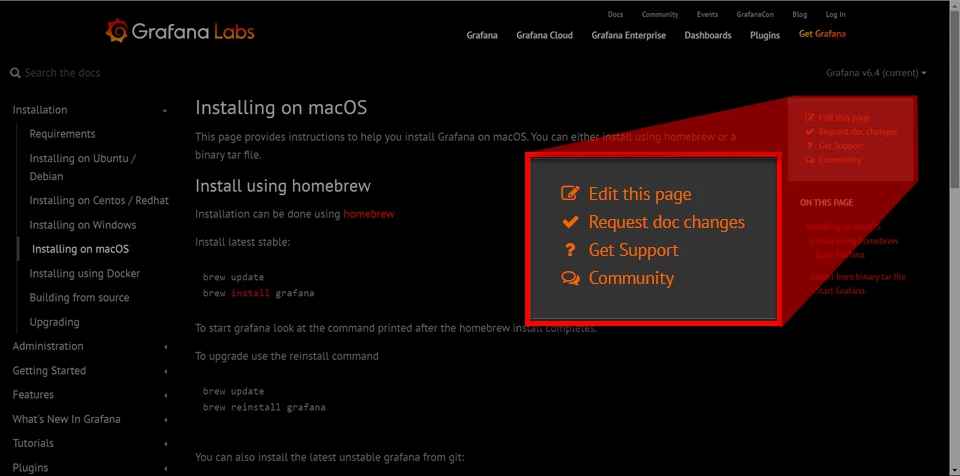Follow the red homebrew hyperlink
The image size is (960, 476).
click(x=369, y=214)
